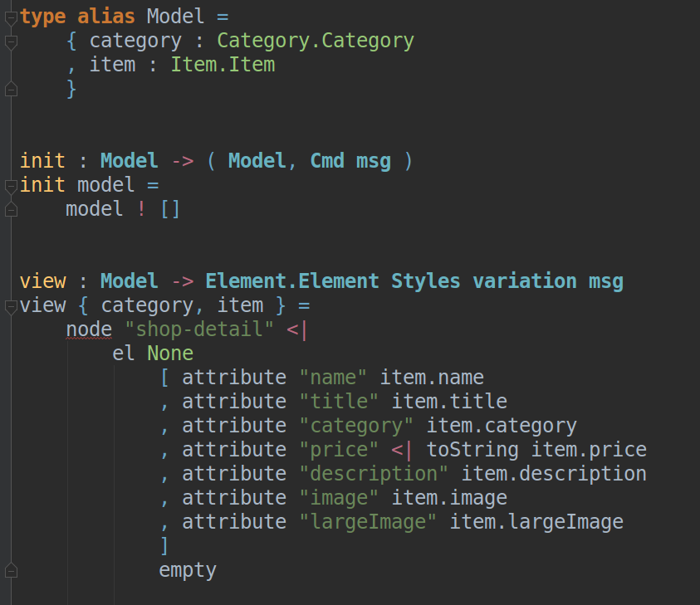Collapse the 'view { category, item } =' fold marker
Screen dimensions: 700x605
click(11, 306)
